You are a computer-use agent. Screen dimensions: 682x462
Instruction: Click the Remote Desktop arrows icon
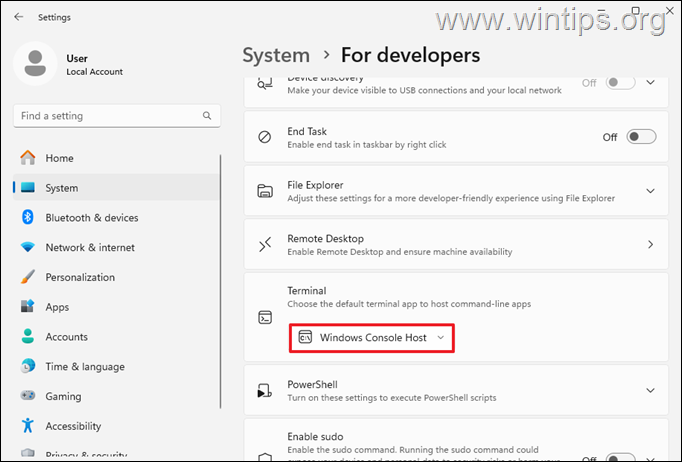tap(265, 244)
